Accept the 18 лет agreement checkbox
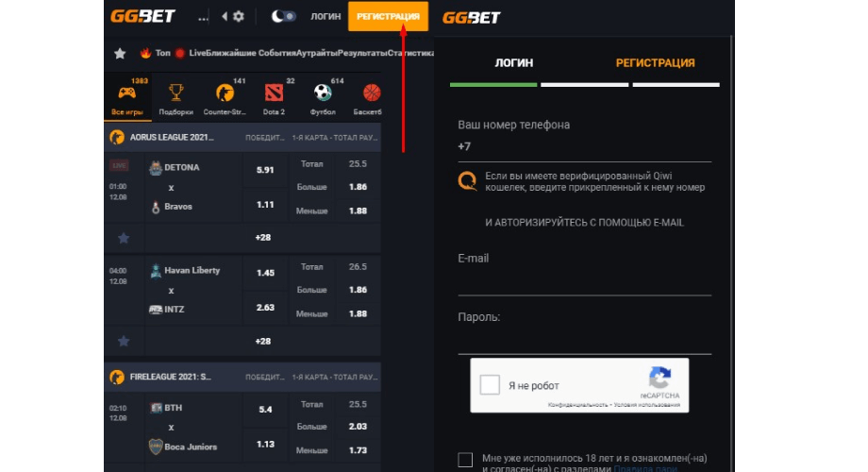The height and width of the screenshot is (472, 868). pos(465,460)
